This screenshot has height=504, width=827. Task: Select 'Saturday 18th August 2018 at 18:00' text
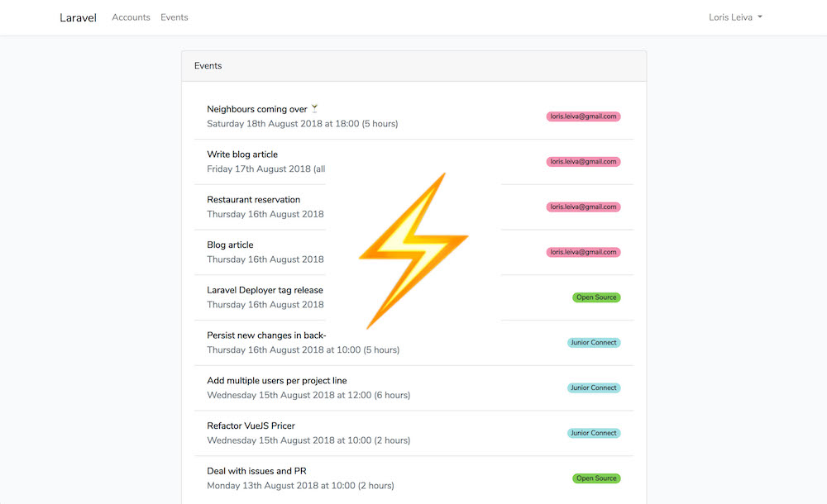[283, 124]
